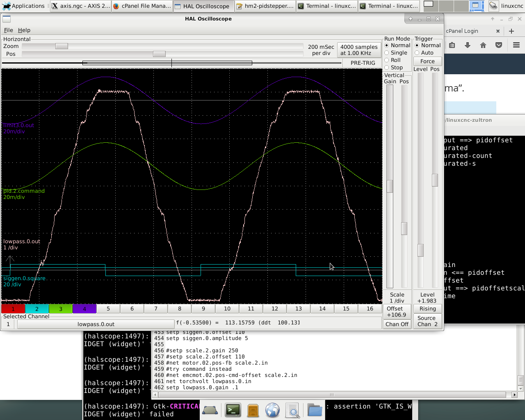Click the application finder magnifier icon
525x420 pixels.
[x=292, y=410]
